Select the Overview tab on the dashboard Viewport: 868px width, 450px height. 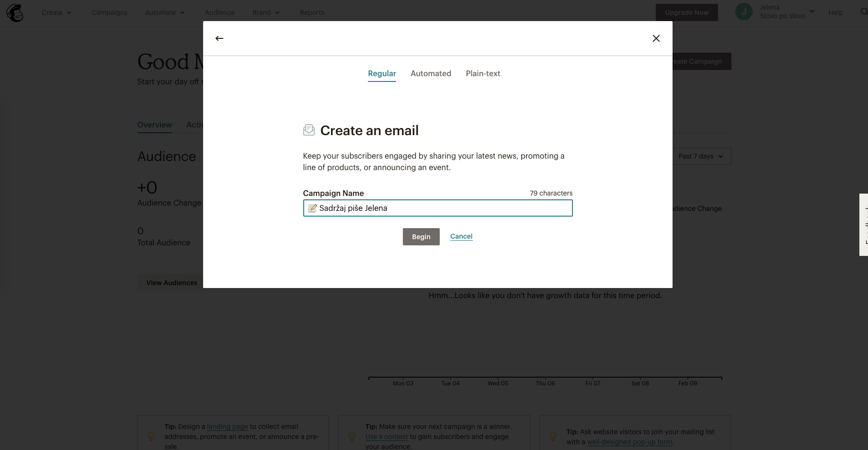[154, 125]
